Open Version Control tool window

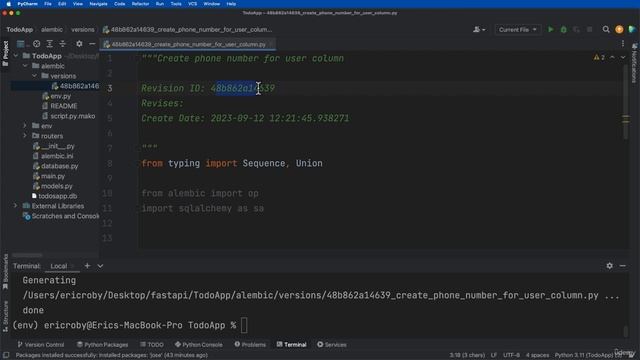[40, 344]
